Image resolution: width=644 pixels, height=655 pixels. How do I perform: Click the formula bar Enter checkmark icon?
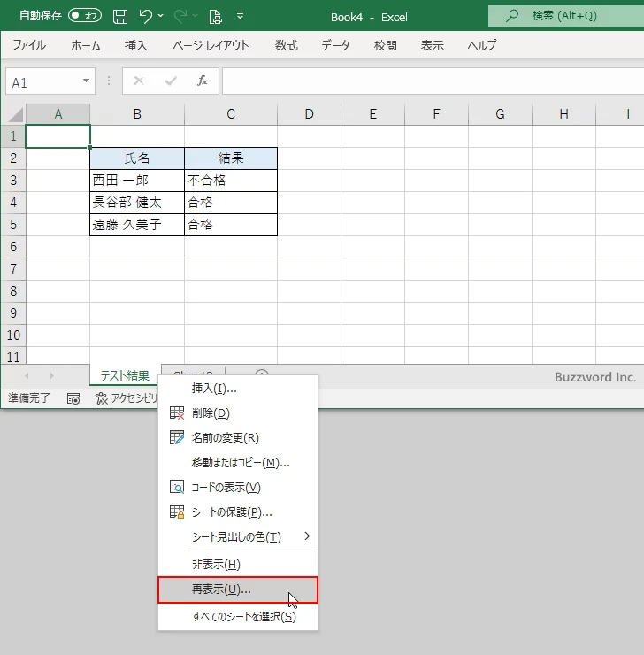point(171,81)
